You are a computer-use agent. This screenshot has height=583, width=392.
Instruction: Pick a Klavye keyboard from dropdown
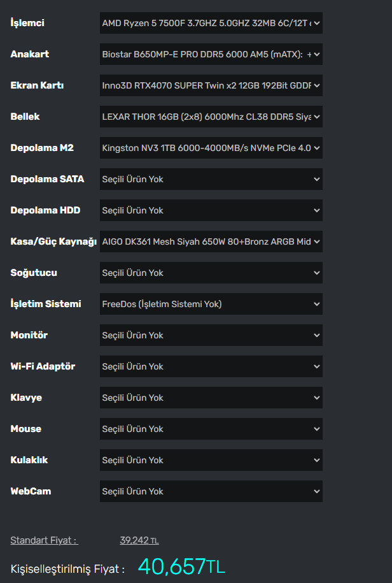[211, 398]
